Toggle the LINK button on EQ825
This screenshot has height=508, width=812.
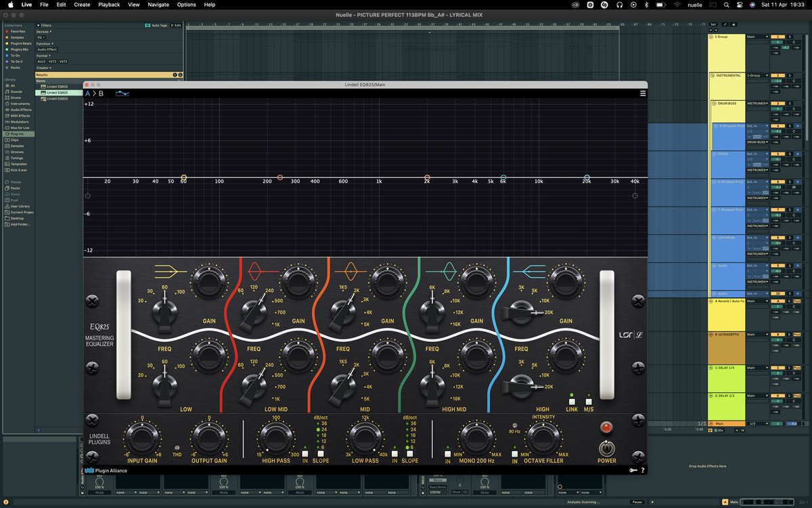tap(572, 402)
